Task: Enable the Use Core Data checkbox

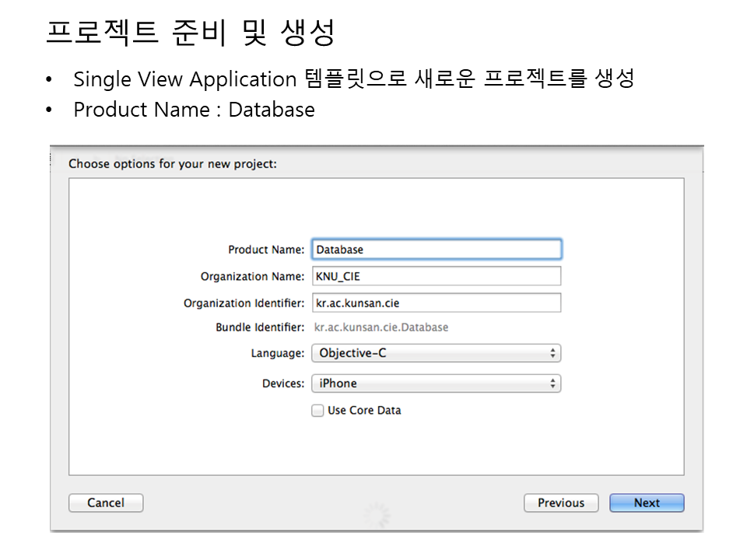Action: (317, 411)
